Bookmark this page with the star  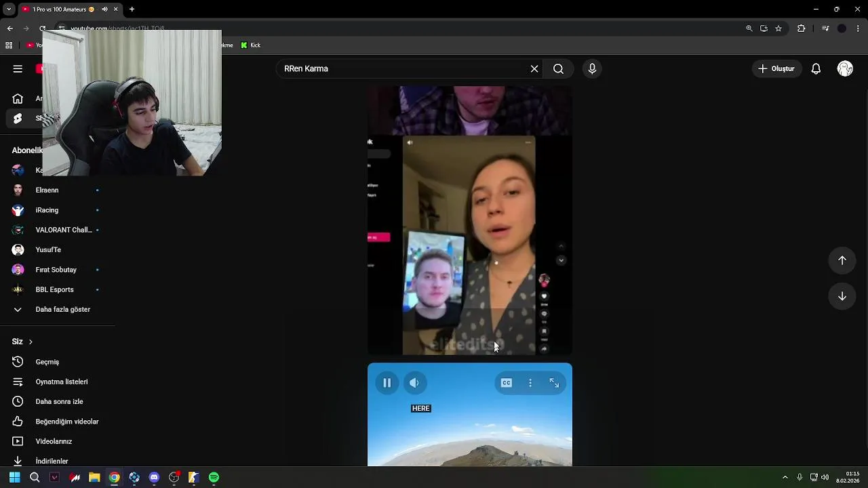778,28
